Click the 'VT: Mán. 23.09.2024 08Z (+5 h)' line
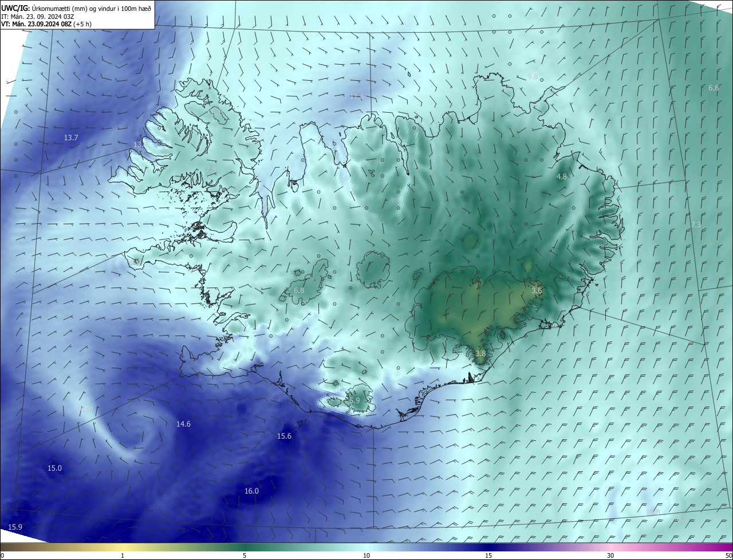Screen dimensions: 733x560 pyautogui.click(x=46, y=24)
